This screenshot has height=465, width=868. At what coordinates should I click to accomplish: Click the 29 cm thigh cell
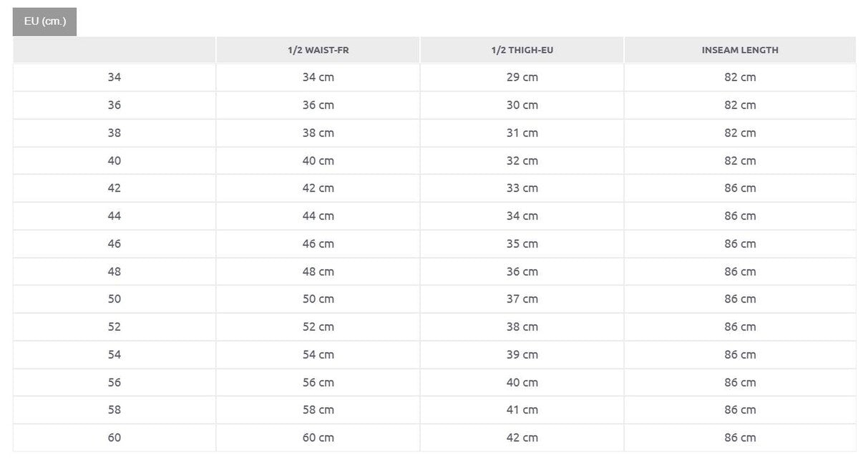(522, 77)
